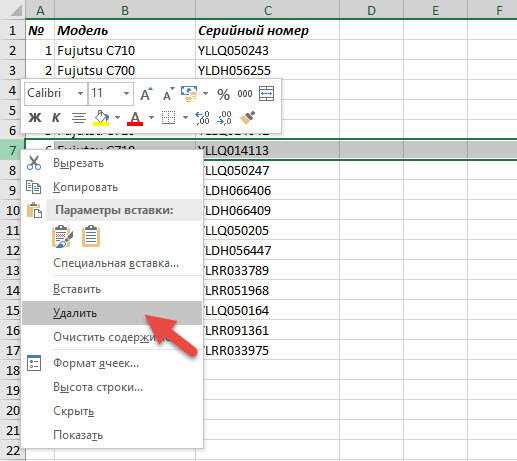Click serial cell ending 033789
The height and width of the screenshot is (461, 517).
click(271, 270)
